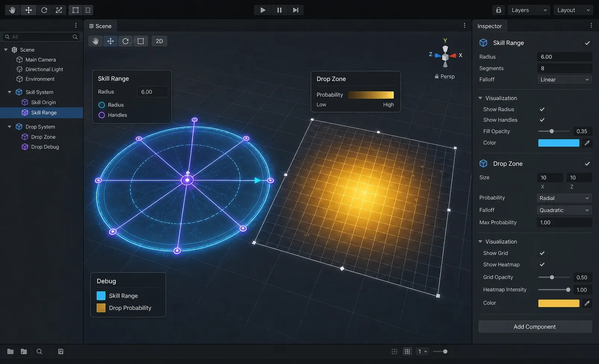Select the Scale tool in top toolbar
The height and width of the screenshot is (364, 599).
(x=59, y=10)
